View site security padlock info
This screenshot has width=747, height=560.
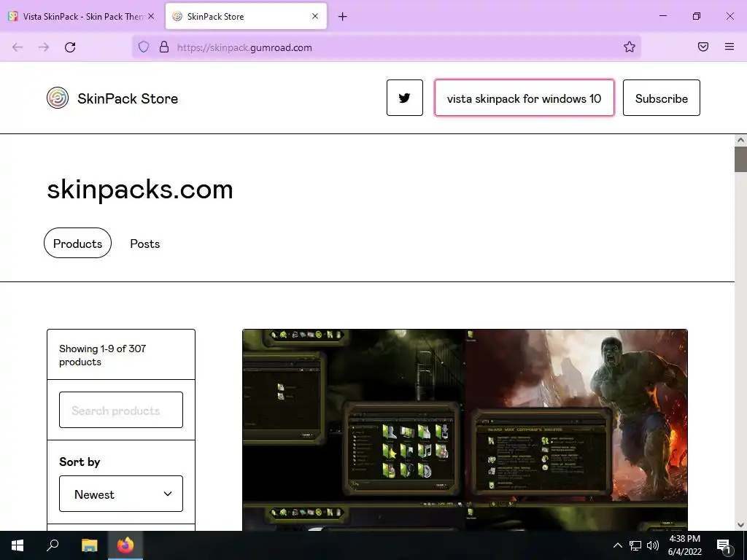(x=164, y=47)
